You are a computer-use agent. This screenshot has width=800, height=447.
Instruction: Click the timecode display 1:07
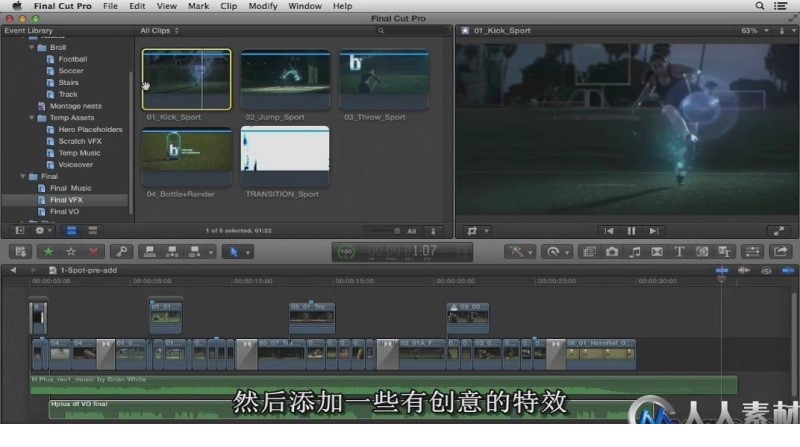point(403,251)
